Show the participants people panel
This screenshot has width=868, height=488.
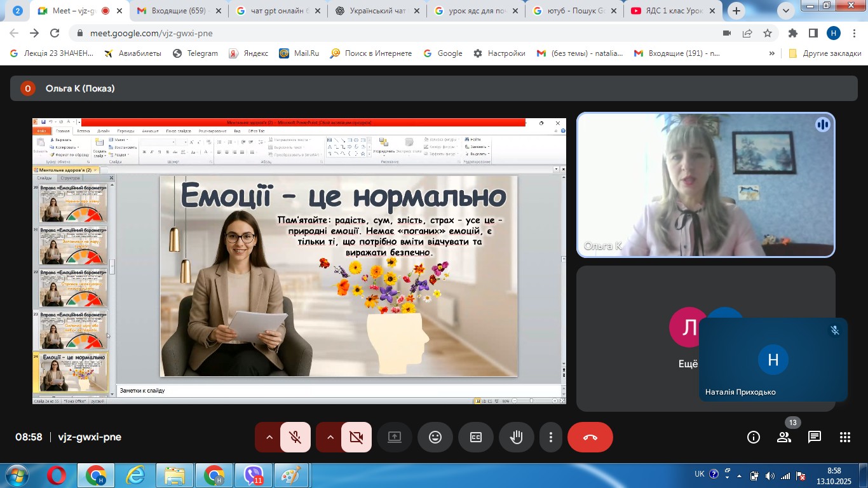[x=784, y=437]
